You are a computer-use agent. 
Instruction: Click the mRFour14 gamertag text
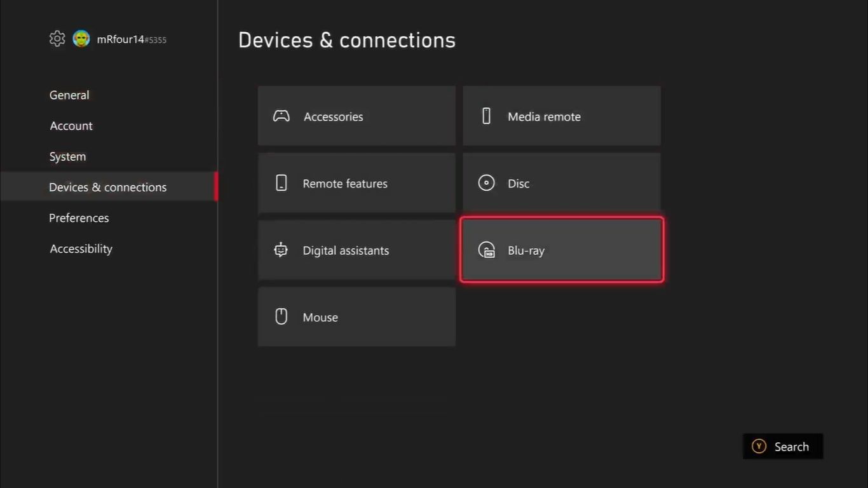pos(121,39)
